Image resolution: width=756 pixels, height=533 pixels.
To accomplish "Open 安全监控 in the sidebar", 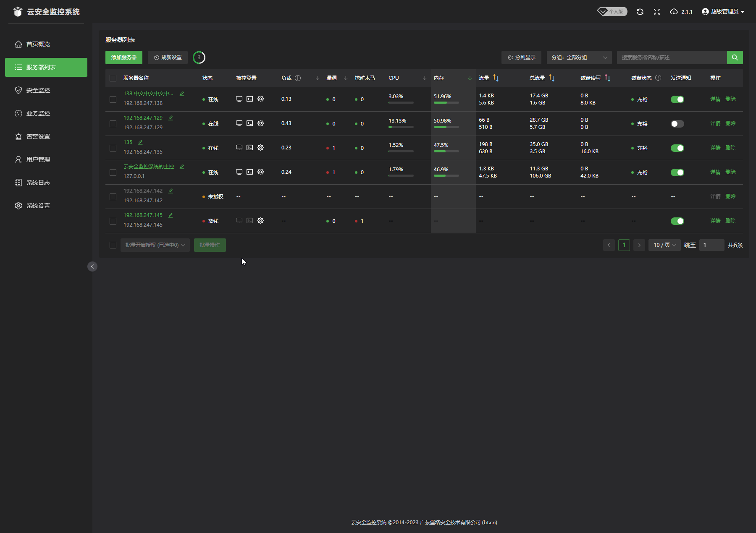I will [x=38, y=90].
